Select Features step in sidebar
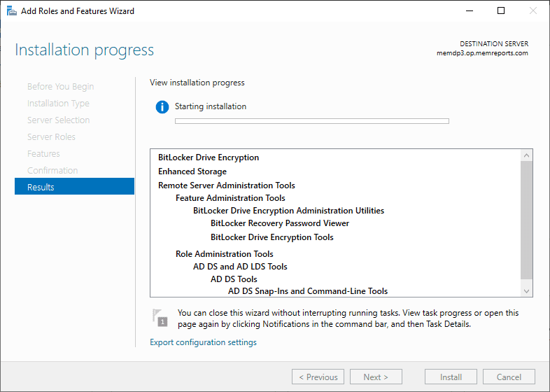This screenshot has width=550, height=392. [x=43, y=154]
